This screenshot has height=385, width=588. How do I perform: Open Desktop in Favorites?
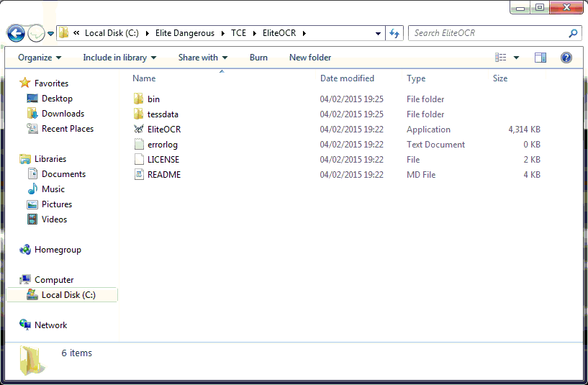[x=57, y=99]
